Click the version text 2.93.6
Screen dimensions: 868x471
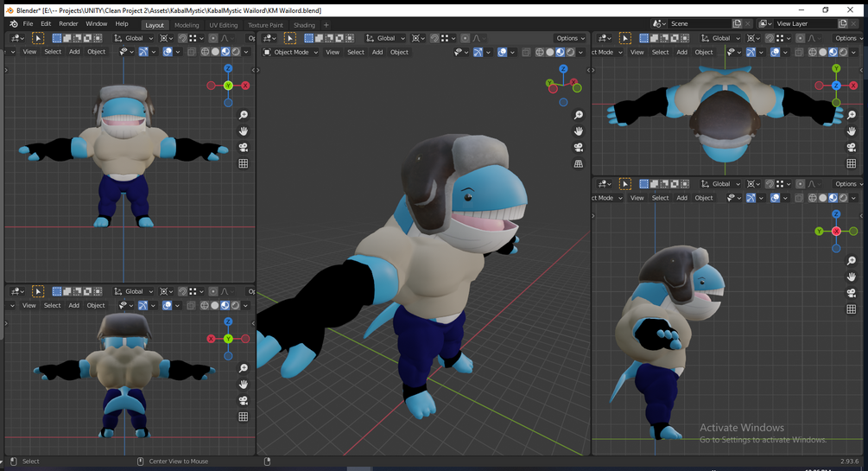coord(849,461)
